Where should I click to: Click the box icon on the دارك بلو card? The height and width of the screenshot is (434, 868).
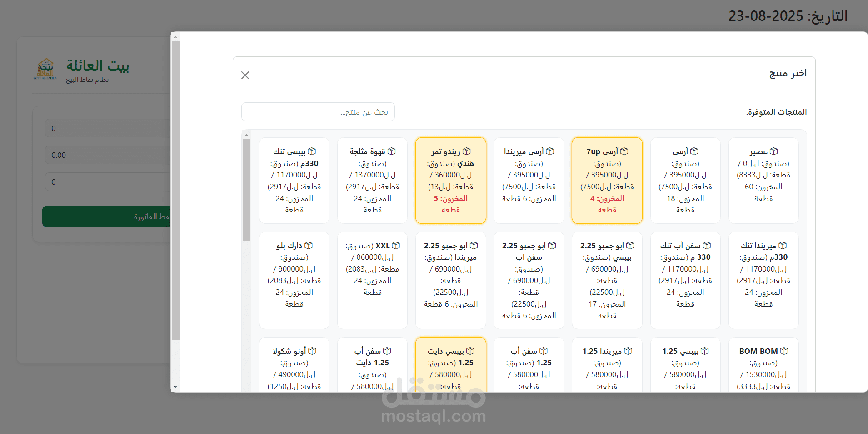(x=309, y=246)
